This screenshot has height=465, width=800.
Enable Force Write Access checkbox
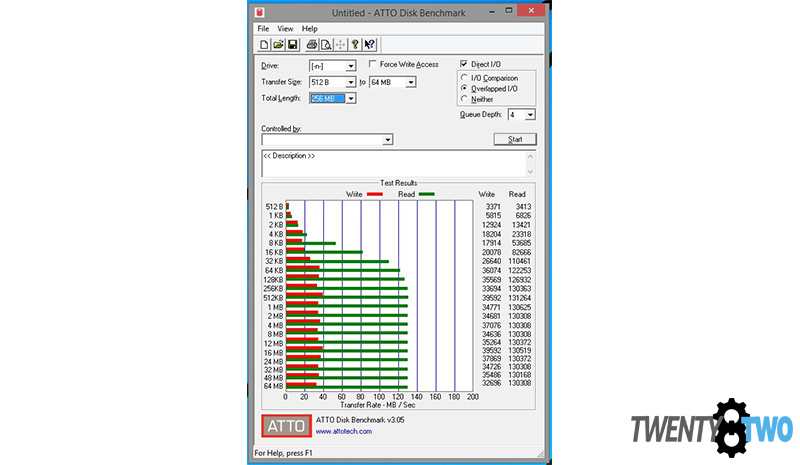point(372,64)
